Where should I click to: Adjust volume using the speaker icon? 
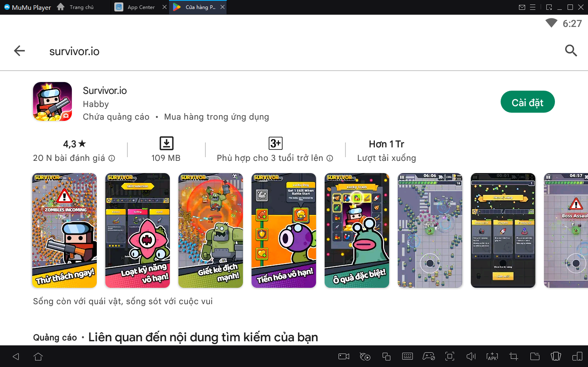[x=471, y=356]
